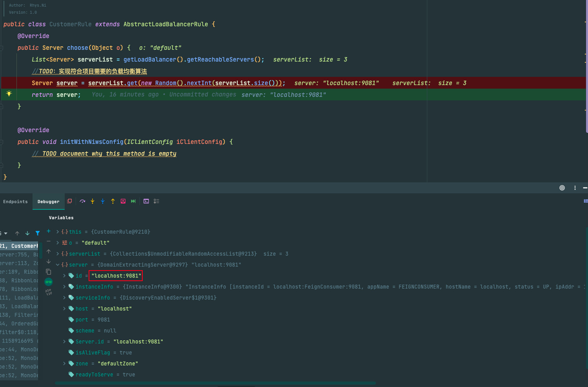The height and width of the screenshot is (387, 588).
Task: Expand the Server.id field node
Action: 64,342
